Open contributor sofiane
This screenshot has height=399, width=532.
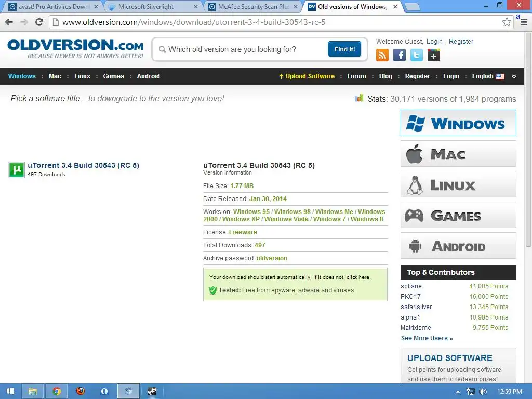tap(411, 286)
